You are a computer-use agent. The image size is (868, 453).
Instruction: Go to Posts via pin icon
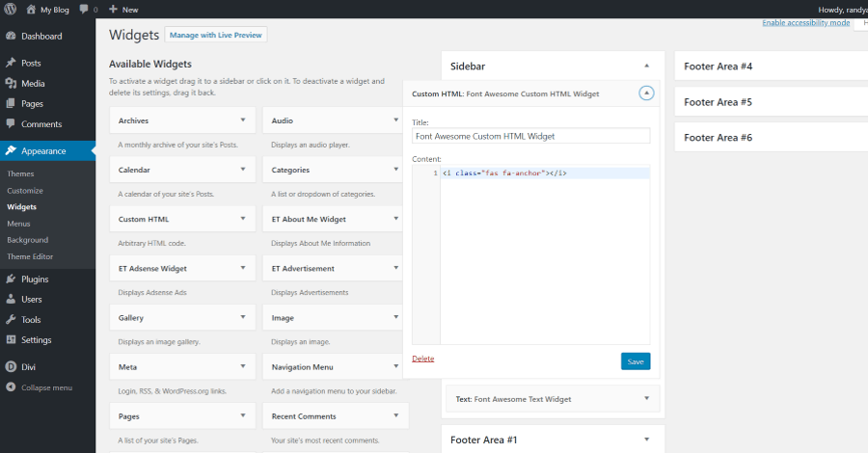(11, 63)
